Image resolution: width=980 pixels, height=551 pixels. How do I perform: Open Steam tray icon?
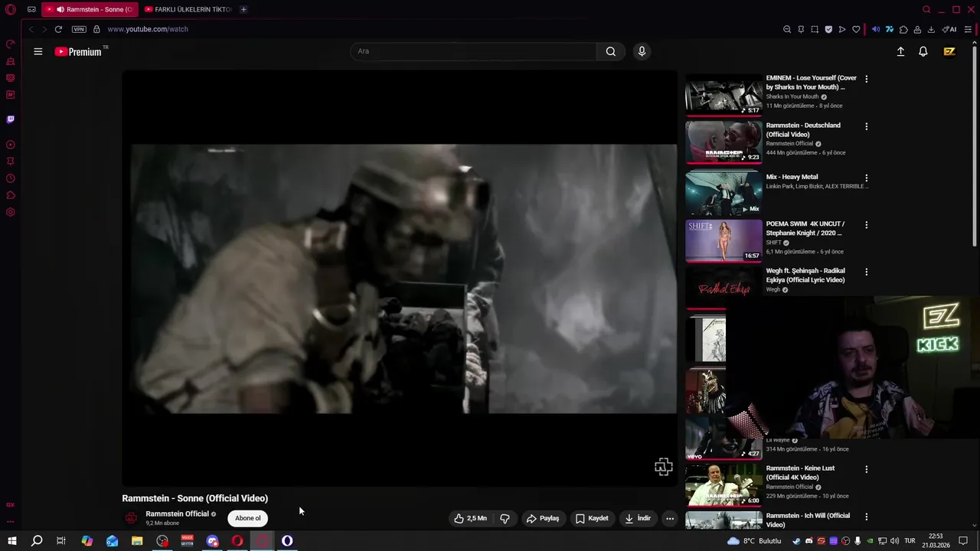[796, 541]
